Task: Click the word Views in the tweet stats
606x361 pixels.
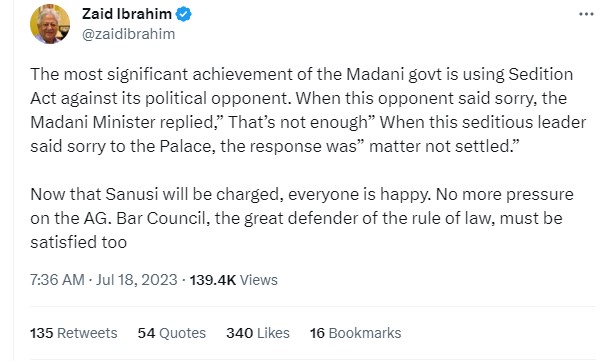Action: point(259,279)
